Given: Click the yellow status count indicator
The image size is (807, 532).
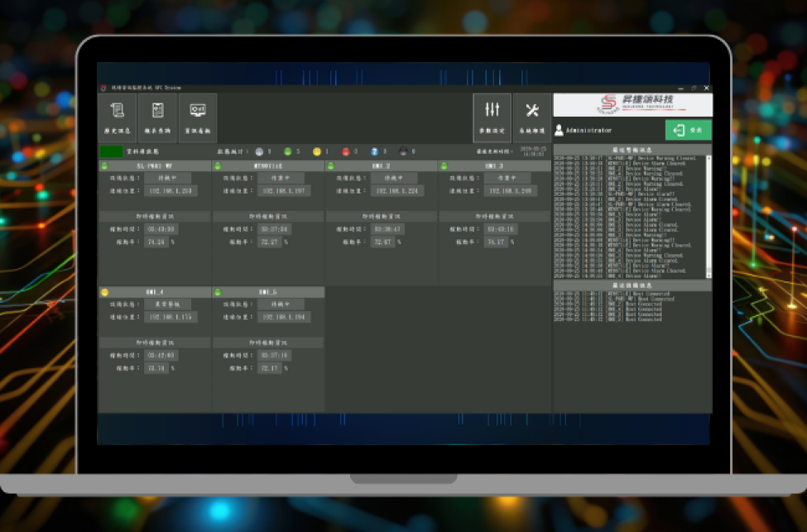Looking at the screenshot, I should [x=316, y=152].
